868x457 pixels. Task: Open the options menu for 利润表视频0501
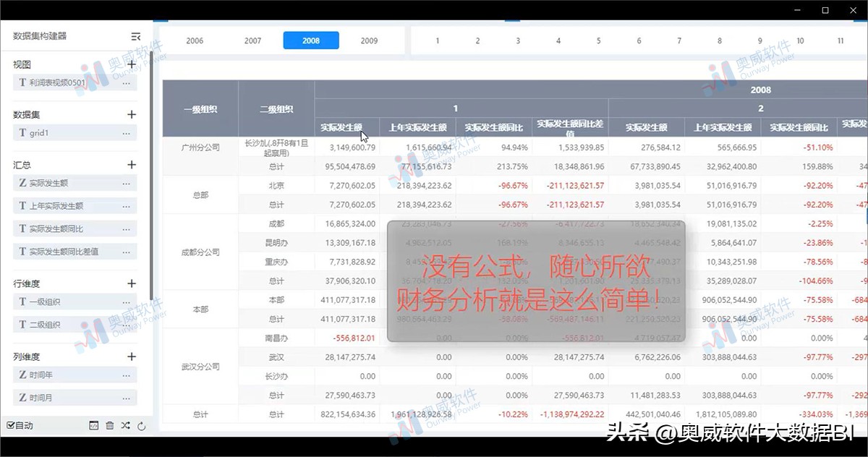128,82
